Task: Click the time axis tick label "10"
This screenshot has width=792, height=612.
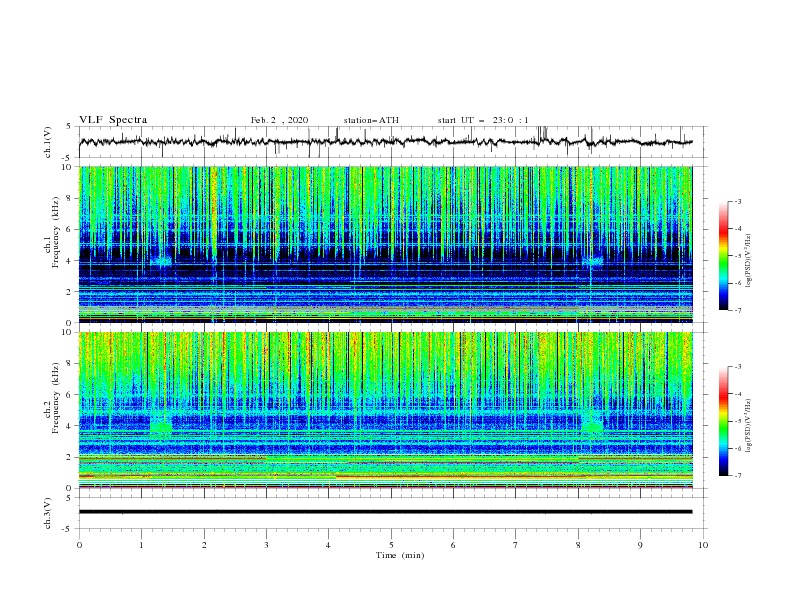Action: (x=703, y=545)
